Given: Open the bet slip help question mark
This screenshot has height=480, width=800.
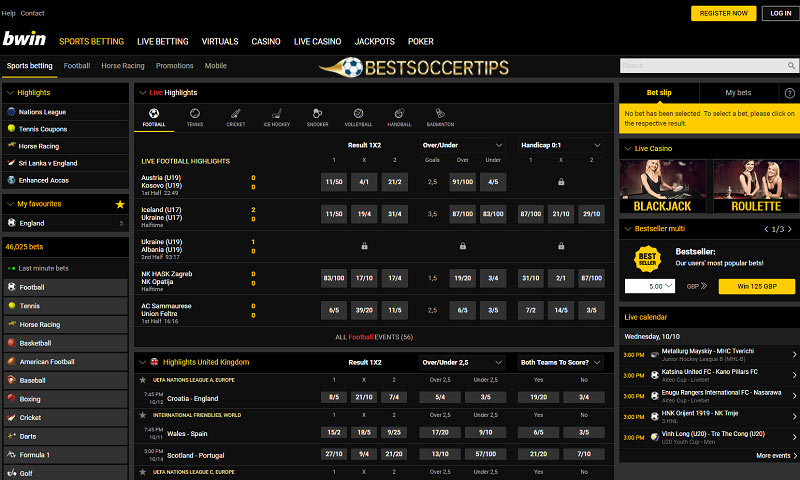Looking at the screenshot, I should pos(789,93).
